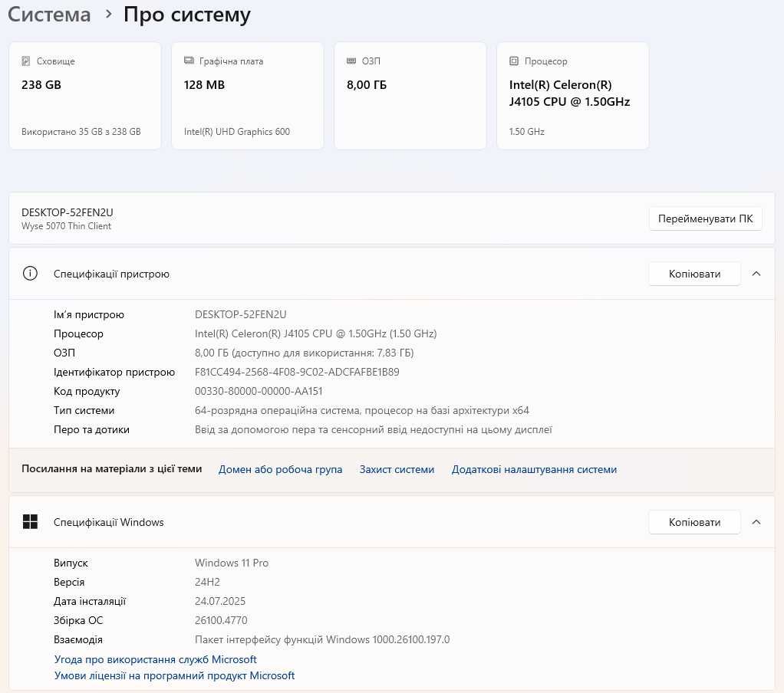Click the Ідентифікатор пристрою label

pyautogui.click(x=114, y=372)
